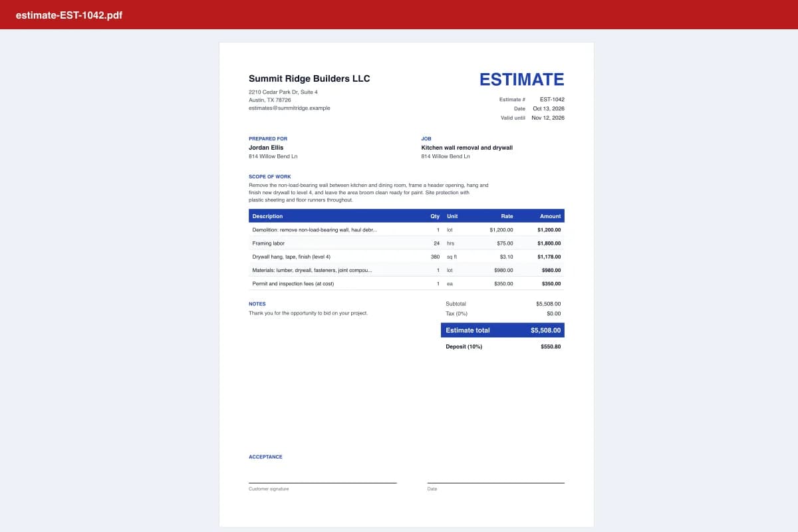The height and width of the screenshot is (532, 798).
Task: Select Permit and inspection fees description
Action: pyautogui.click(x=293, y=283)
